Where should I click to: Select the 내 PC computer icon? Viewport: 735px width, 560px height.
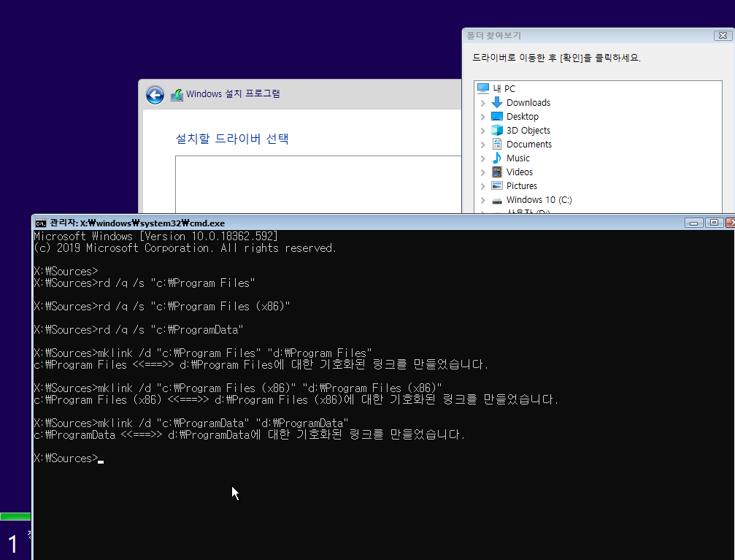click(482, 88)
